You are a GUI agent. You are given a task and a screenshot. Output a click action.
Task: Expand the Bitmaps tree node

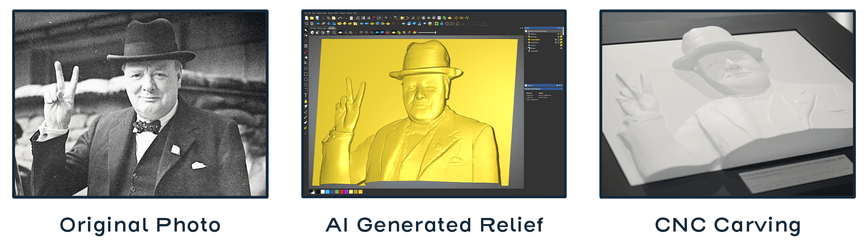coord(526,37)
